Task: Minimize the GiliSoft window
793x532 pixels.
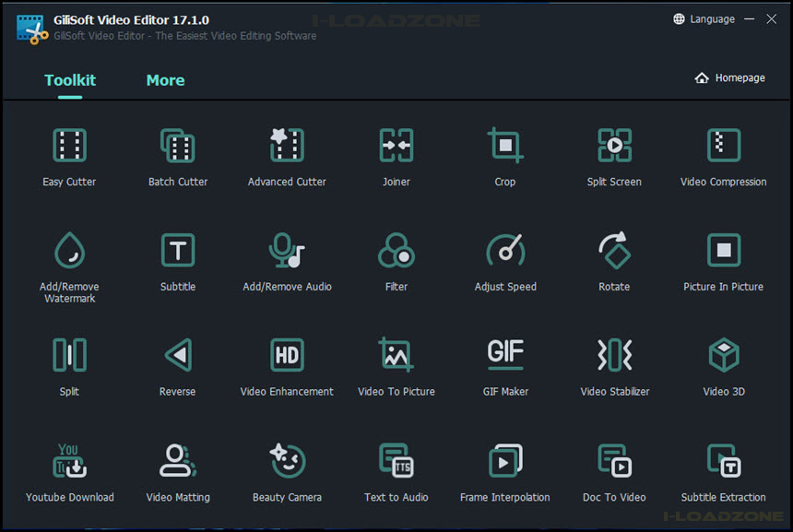Action: pos(750,19)
